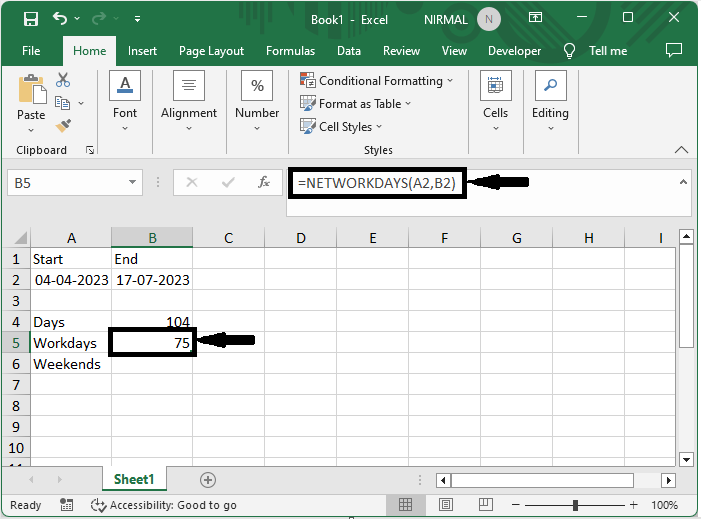This screenshot has height=519, width=701.
Task: Click into the Name Box showing B5
Action: click(x=65, y=183)
